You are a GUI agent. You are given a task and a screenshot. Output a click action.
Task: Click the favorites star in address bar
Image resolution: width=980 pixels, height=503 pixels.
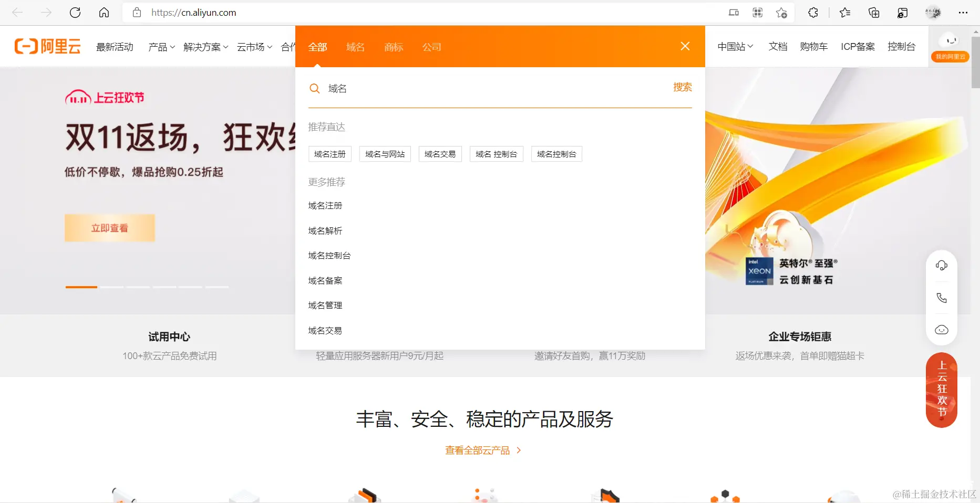[x=781, y=13]
